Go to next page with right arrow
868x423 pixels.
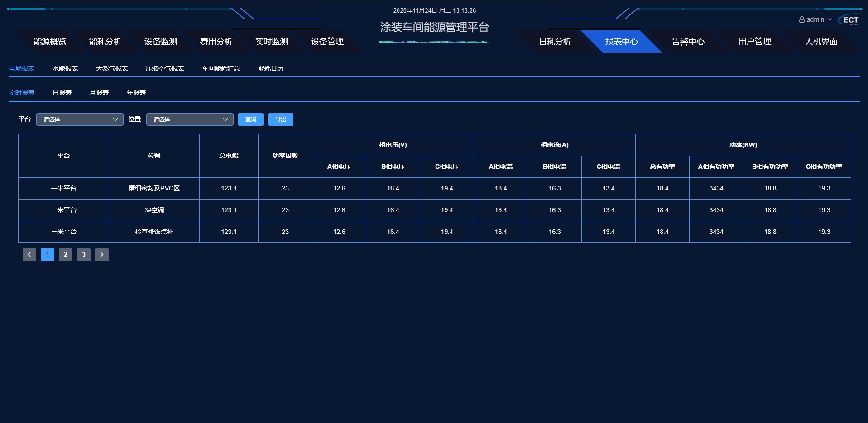click(102, 255)
